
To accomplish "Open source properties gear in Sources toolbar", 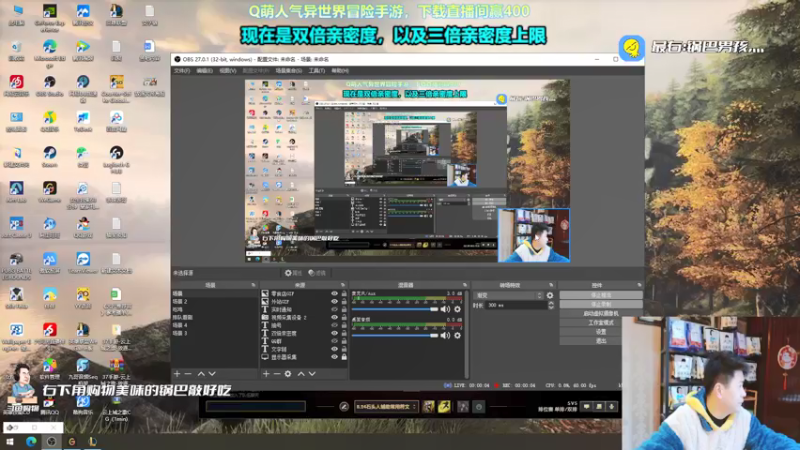I will [288, 374].
